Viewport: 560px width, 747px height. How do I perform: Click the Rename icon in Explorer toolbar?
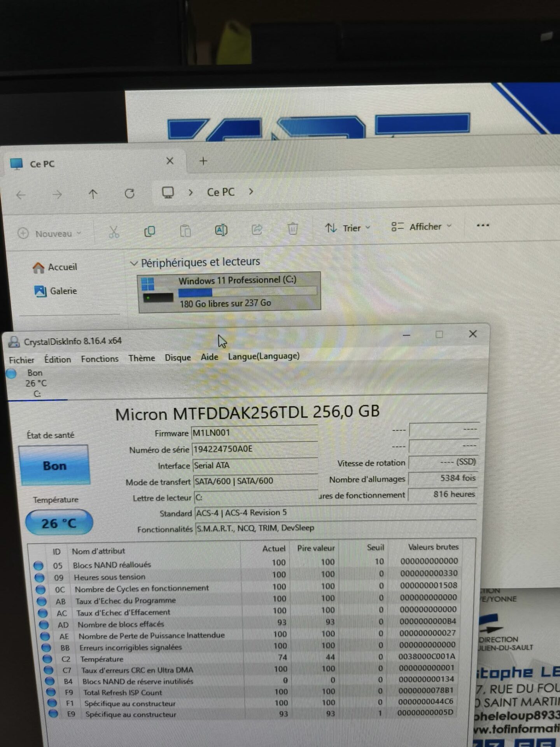pyautogui.click(x=221, y=230)
